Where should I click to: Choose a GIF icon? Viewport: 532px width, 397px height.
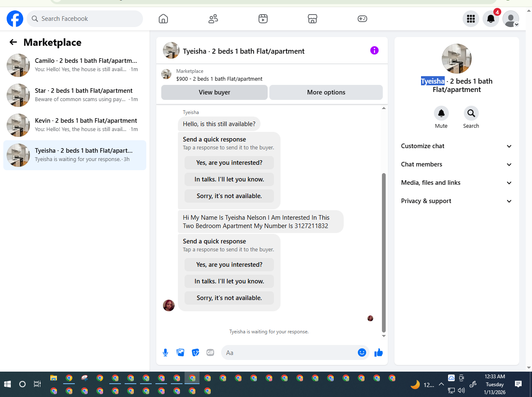click(210, 352)
